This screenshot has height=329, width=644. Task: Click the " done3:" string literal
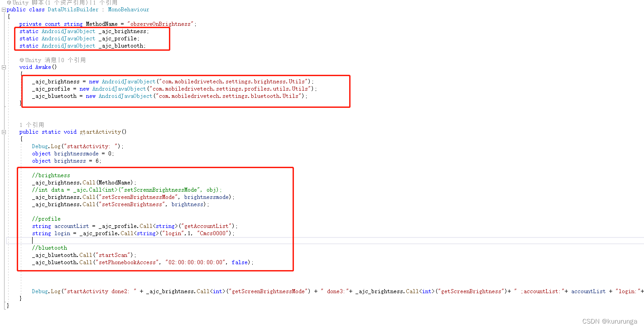[334, 291]
